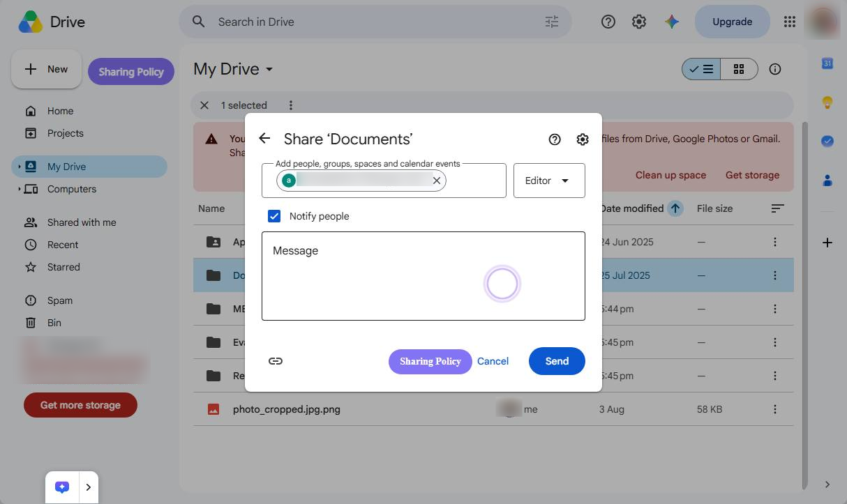847x504 pixels.
Task: Copy link icon in Share dialog
Action: pyautogui.click(x=276, y=361)
